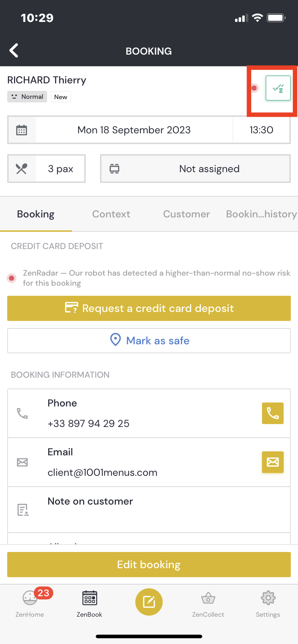
Task: Open ZenBook calendar in bottom bar
Action: click(89, 603)
